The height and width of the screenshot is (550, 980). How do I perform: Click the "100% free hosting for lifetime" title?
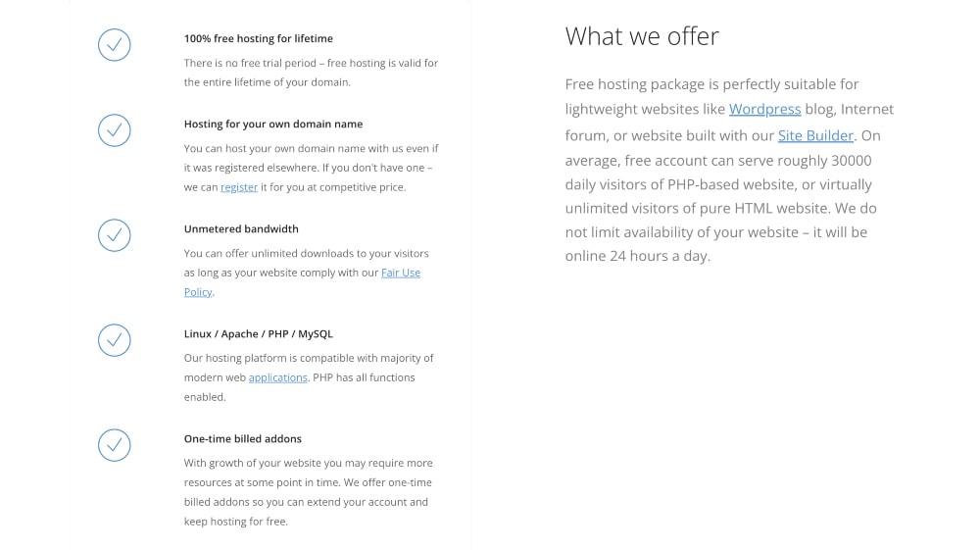coord(258,39)
